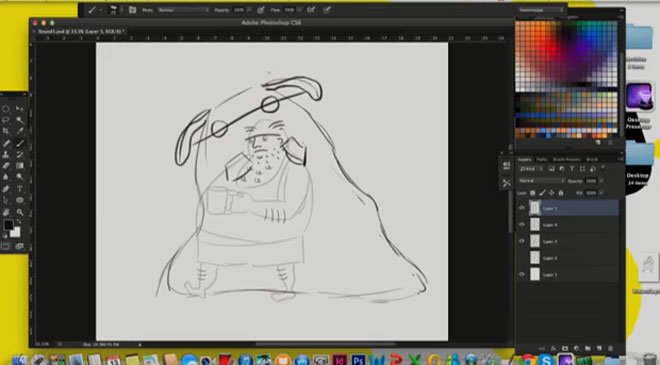The height and width of the screenshot is (365, 660).
Task: Select the Type tool in the toolbox
Action: [20, 189]
